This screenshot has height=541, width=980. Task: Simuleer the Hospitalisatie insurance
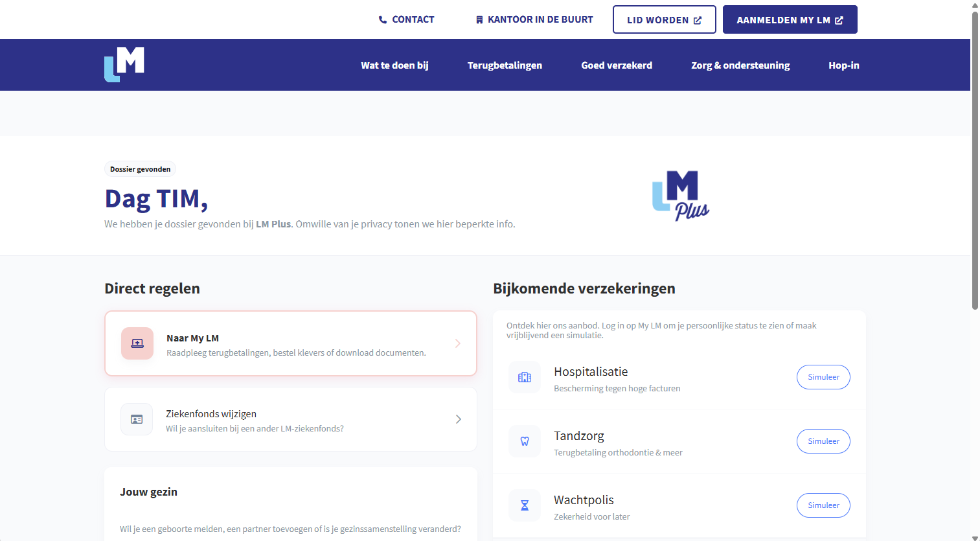point(823,376)
